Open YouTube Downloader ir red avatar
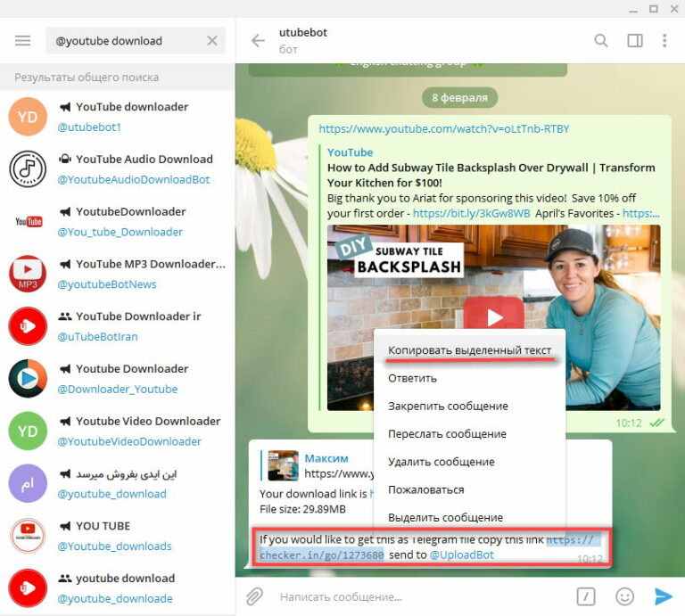This screenshot has height=616, width=685. tap(28, 326)
